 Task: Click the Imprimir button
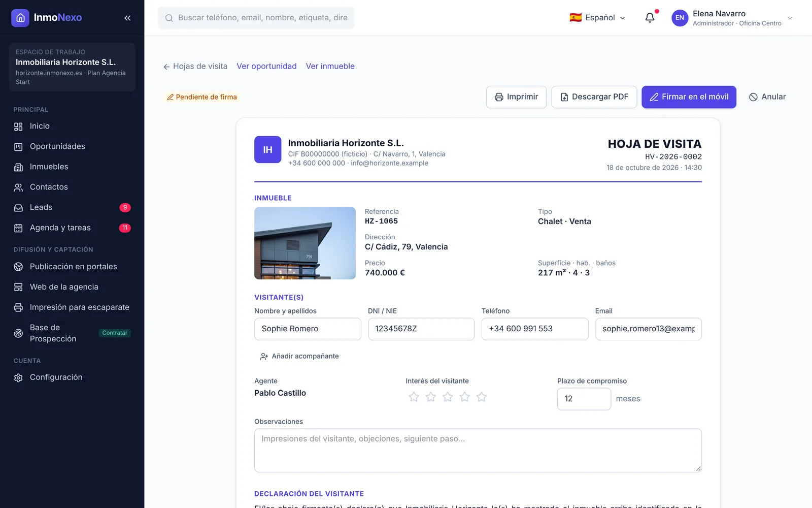[516, 97]
